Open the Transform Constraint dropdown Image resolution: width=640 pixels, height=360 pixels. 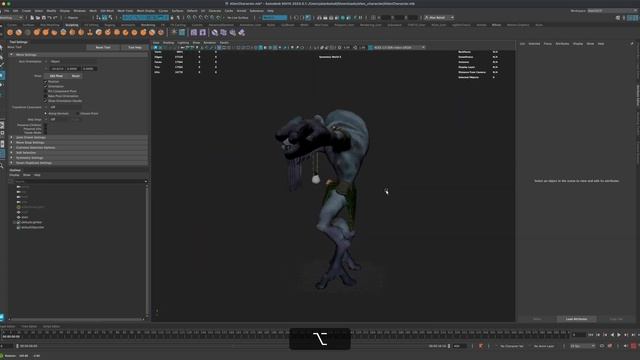coord(64,107)
